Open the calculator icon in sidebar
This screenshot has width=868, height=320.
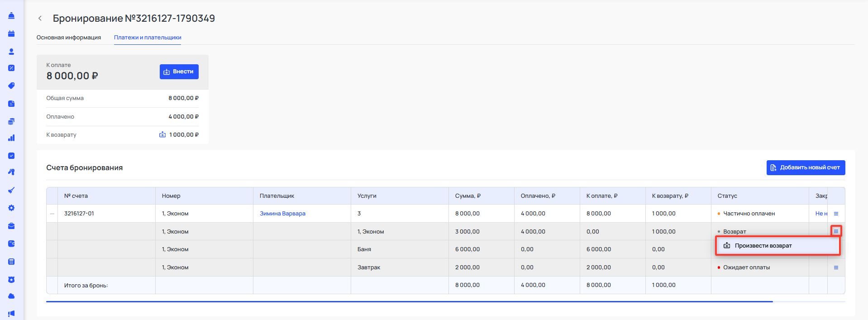pos(11,262)
